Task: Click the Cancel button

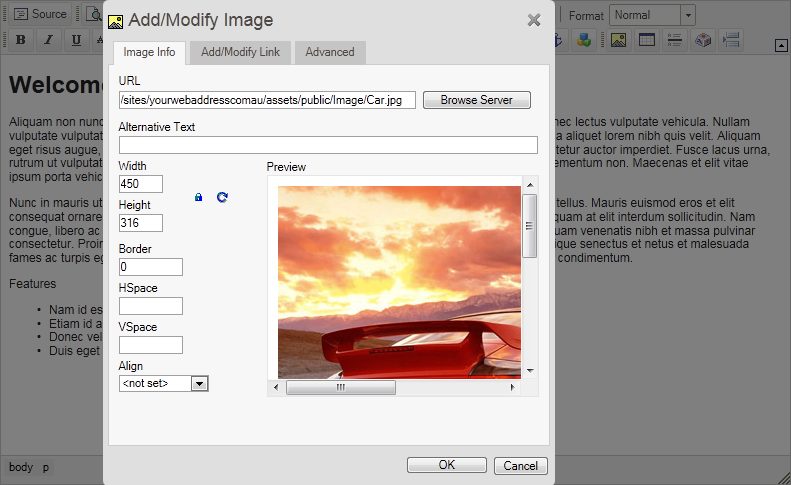Action: tap(521, 465)
